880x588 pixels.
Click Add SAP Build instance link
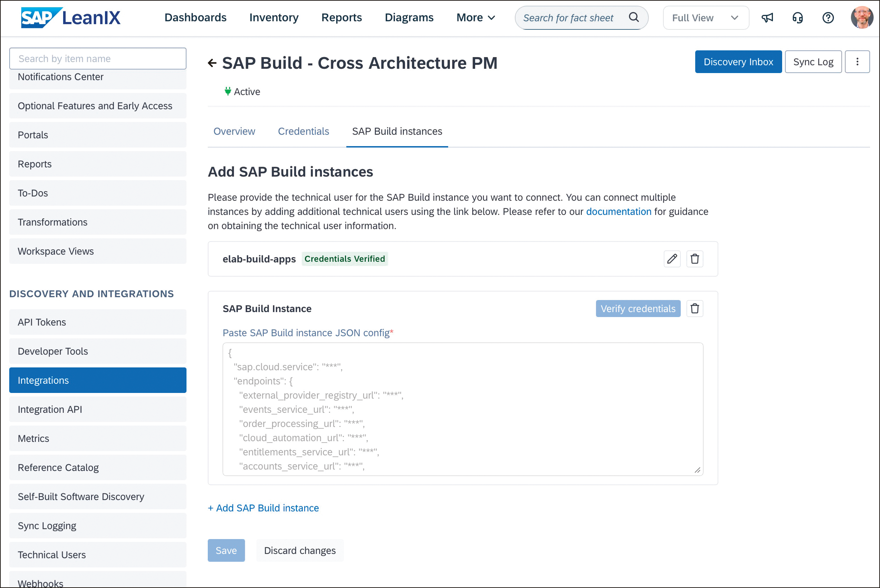(263, 508)
